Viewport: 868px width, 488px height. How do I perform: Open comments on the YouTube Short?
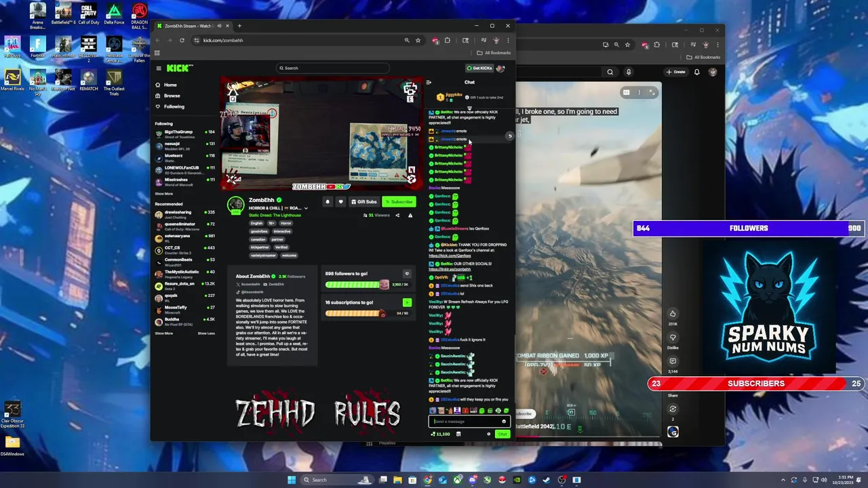pos(673,361)
